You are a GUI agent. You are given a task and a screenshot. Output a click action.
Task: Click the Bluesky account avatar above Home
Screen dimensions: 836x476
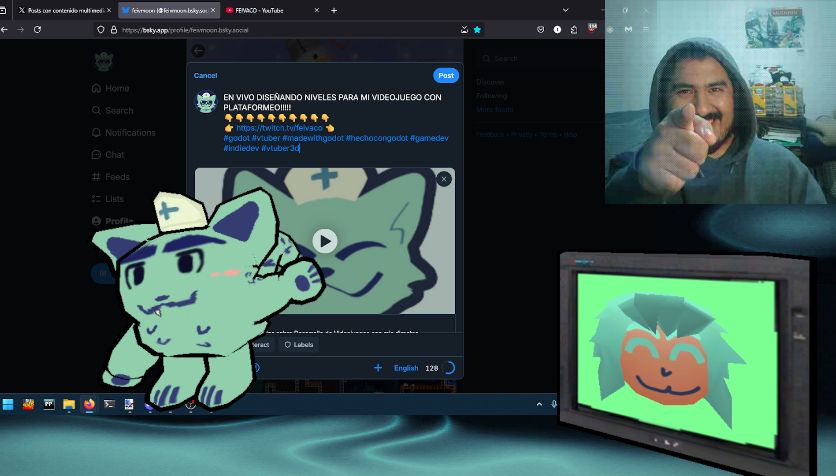(103, 61)
